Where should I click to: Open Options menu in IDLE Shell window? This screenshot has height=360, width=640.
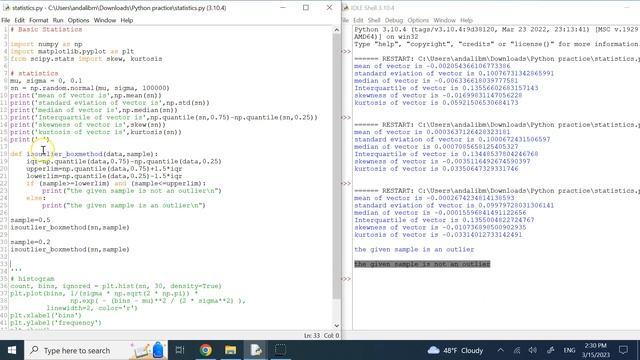418,20
